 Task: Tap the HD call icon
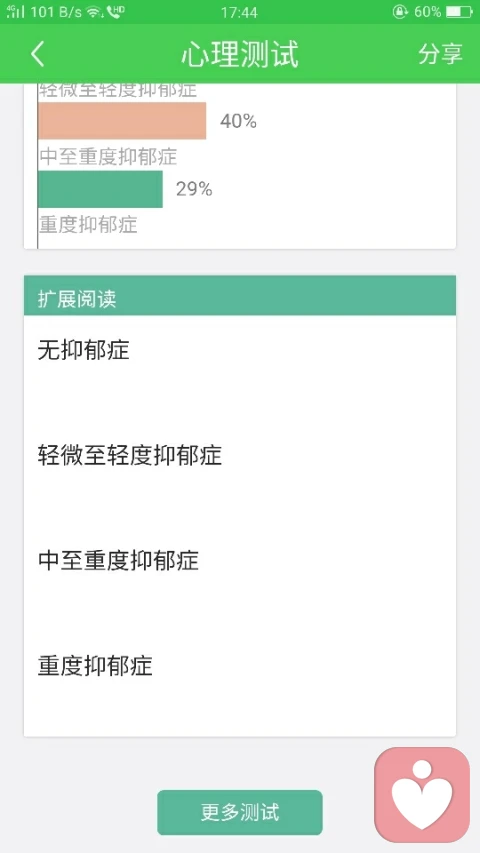click(115, 12)
